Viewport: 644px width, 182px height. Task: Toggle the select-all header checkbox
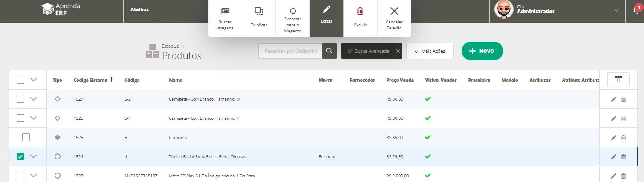[x=20, y=80]
